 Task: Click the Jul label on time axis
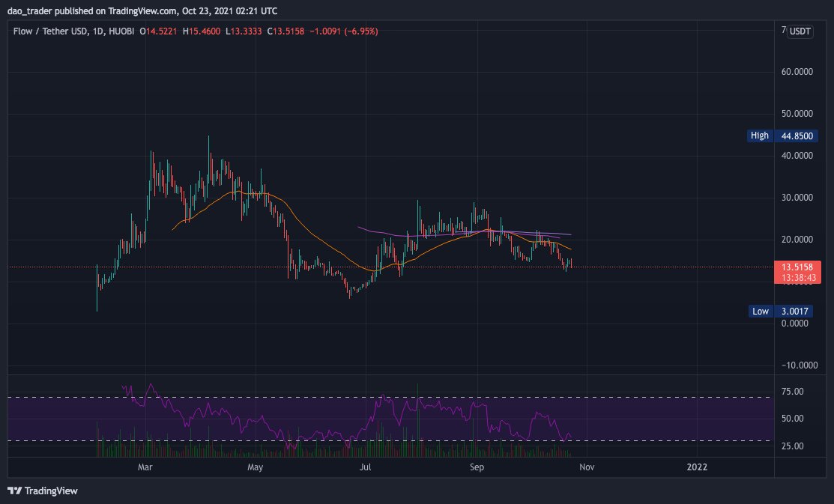(365, 467)
